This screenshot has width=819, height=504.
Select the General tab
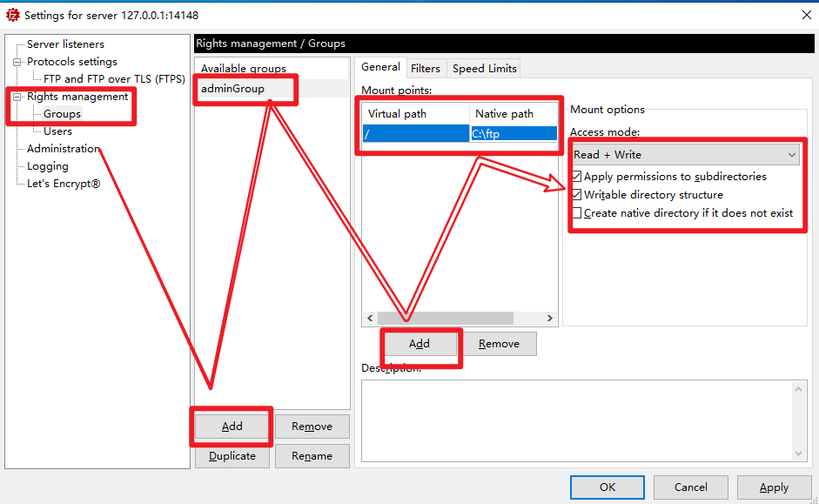pos(380,67)
